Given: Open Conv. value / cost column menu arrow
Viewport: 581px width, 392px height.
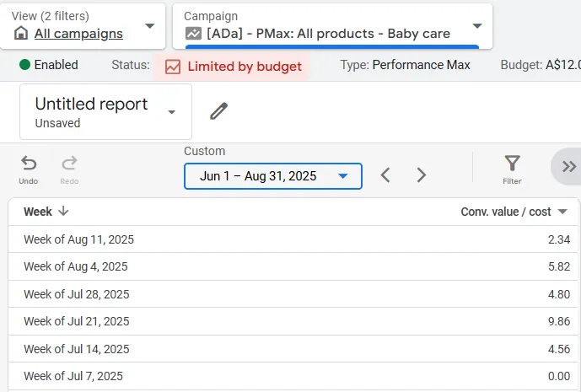Looking at the screenshot, I should pyautogui.click(x=562, y=212).
